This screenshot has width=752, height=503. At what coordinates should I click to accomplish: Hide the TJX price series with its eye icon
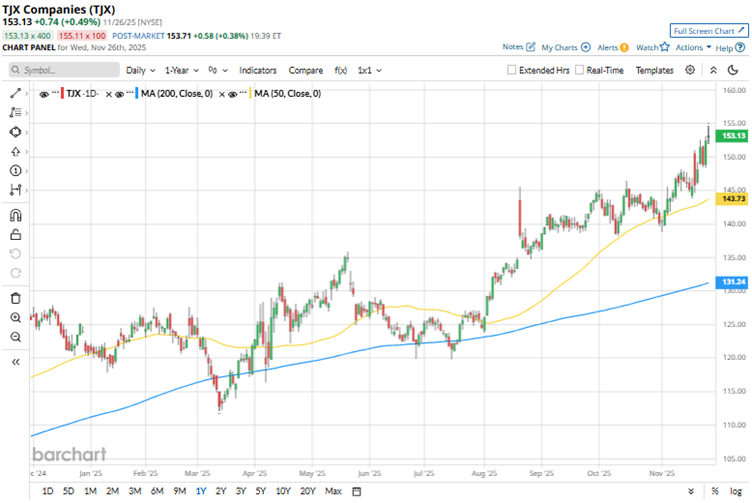tap(43, 93)
